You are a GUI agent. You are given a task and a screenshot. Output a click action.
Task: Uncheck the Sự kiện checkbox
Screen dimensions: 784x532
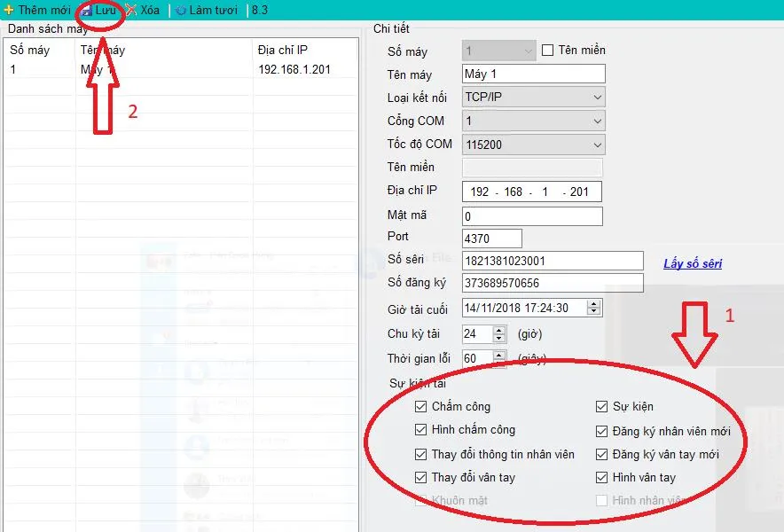(x=602, y=407)
